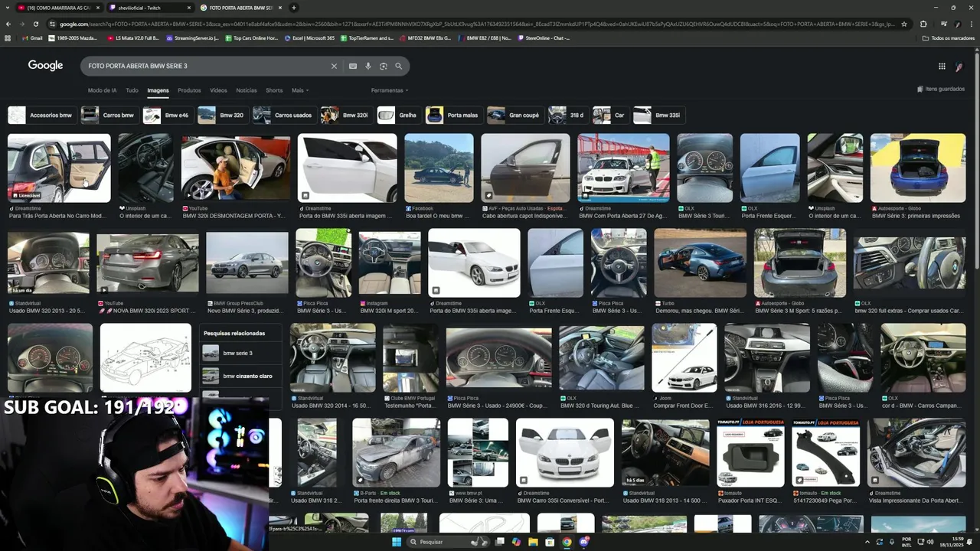This screenshot has height=551, width=980.
Task: Select the Modo de IA tab
Action: 103,90
